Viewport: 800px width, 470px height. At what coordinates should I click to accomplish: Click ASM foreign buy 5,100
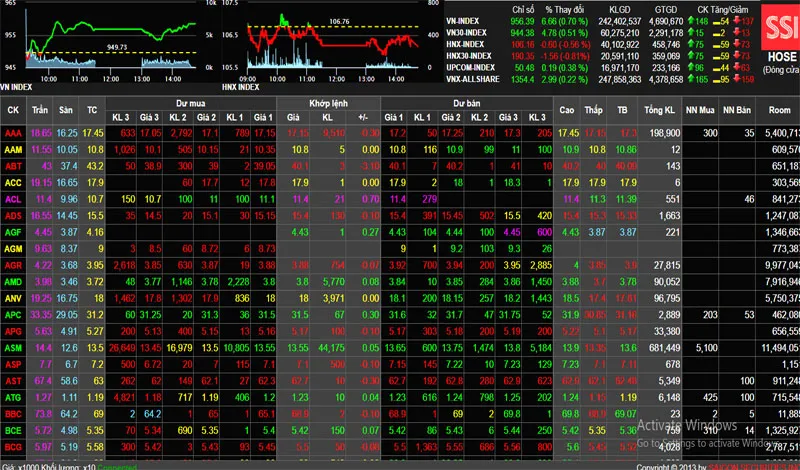point(706,348)
